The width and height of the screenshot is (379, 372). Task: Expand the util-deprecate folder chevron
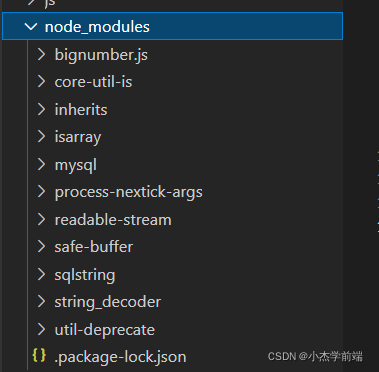pos(41,329)
